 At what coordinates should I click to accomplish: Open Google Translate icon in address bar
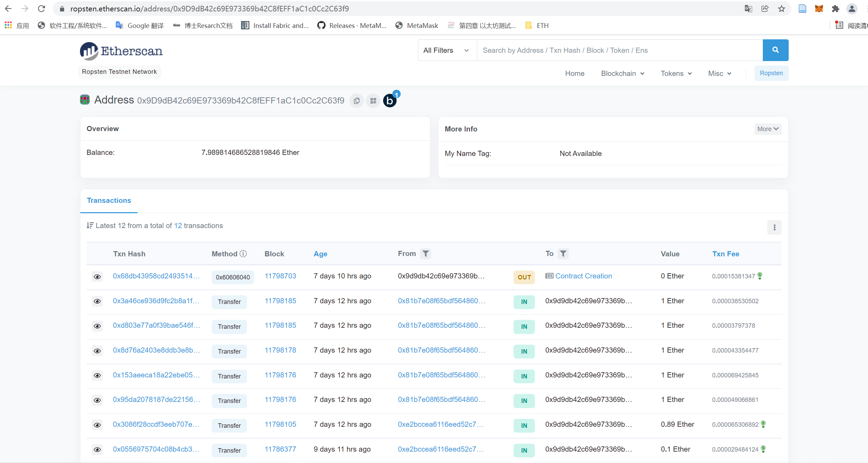click(x=748, y=9)
